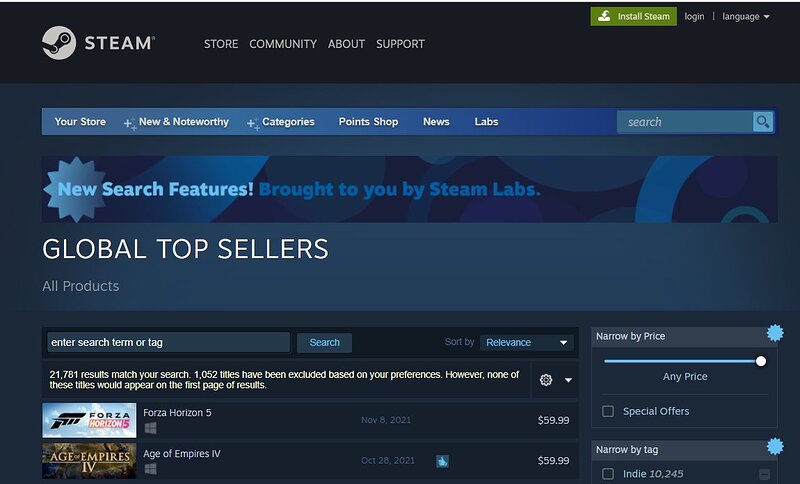Open Forza Horizon 5 title link

pos(177,413)
